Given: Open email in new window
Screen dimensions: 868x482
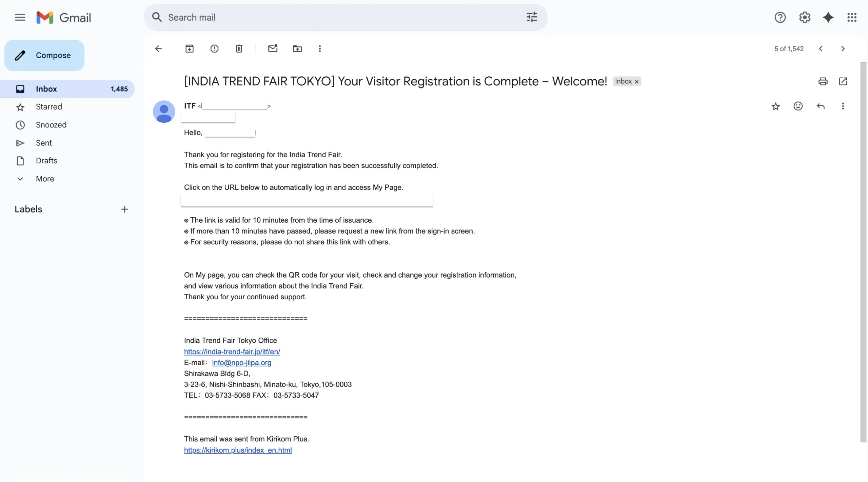Looking at the screenshot, I should 843,81.
